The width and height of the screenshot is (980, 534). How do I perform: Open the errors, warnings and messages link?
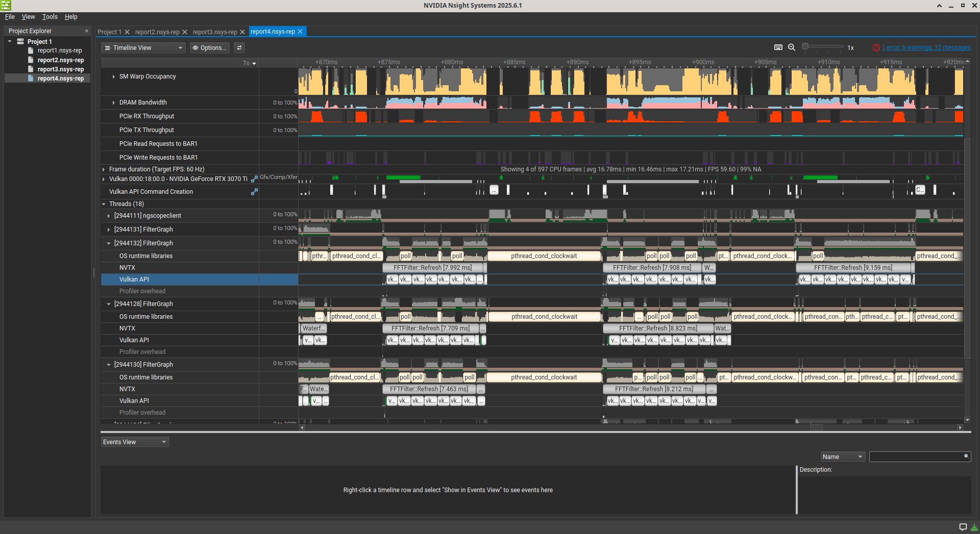coord(926,47)
